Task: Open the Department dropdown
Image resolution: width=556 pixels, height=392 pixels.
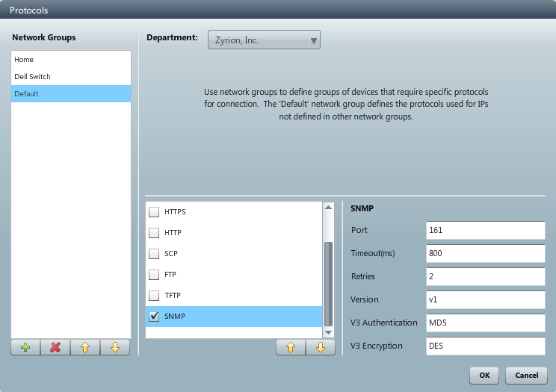Action: point(264,40)
